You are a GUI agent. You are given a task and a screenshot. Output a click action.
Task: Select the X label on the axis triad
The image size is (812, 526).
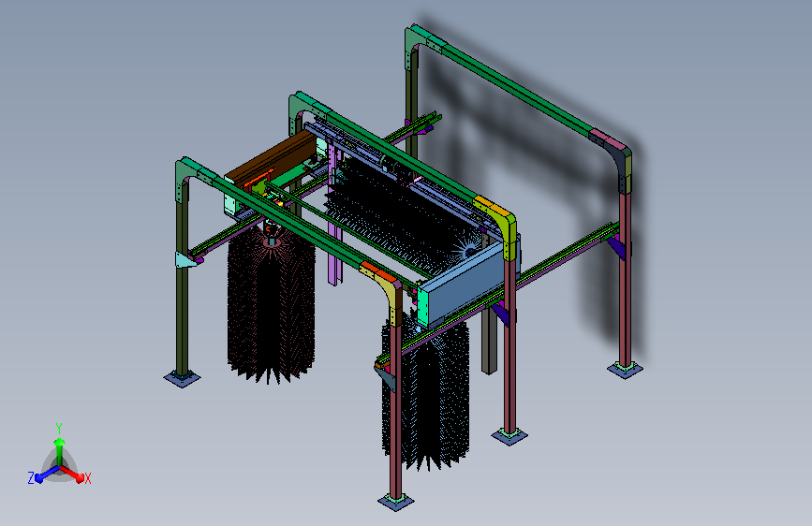pos(88,479)
